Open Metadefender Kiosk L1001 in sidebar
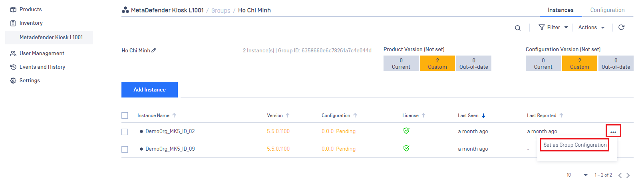 point(49,37)
